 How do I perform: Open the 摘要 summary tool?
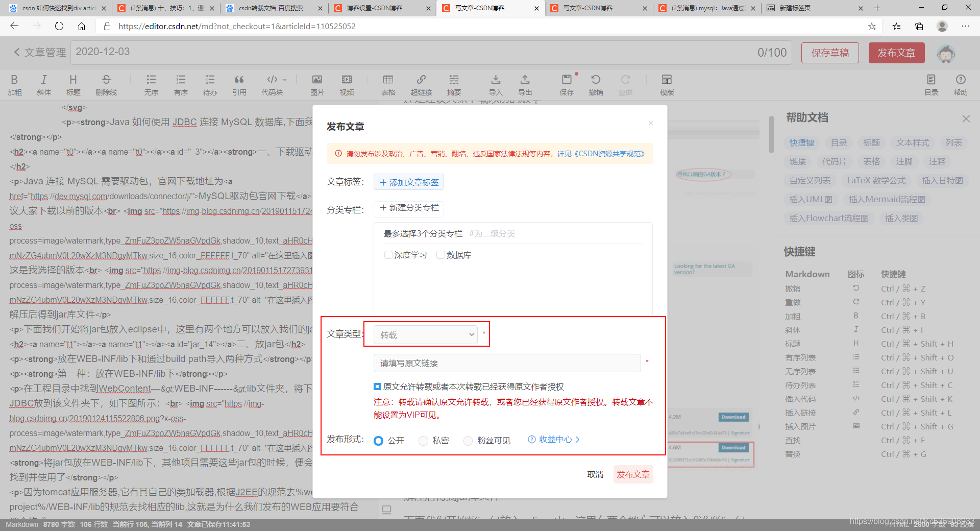[x=454, y=85]
